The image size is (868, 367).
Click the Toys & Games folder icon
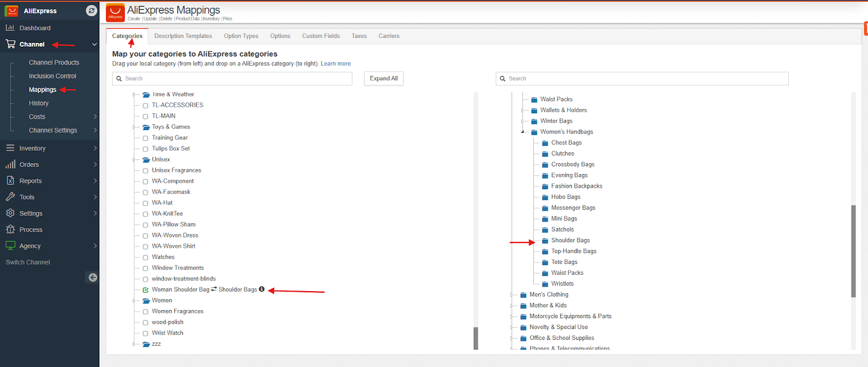click(146, 127)
